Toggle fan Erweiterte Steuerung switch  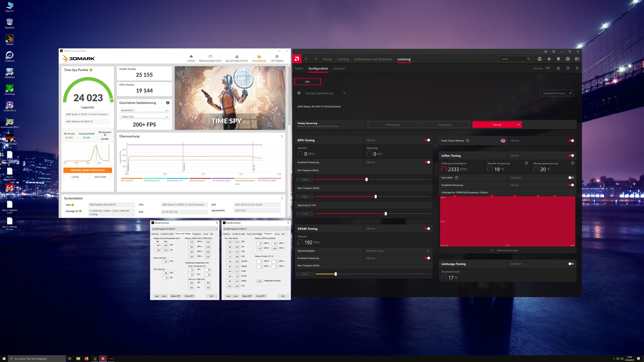coord(571,185)
